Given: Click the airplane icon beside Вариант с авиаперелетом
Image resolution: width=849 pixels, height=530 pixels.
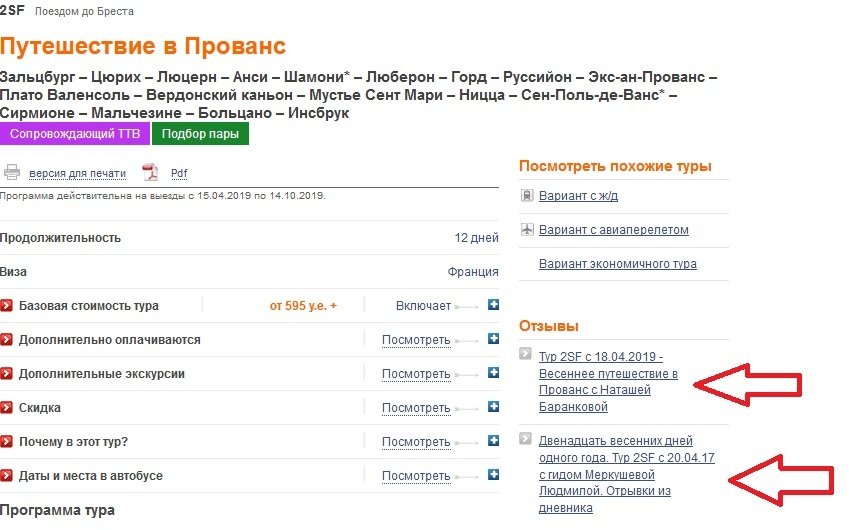Looking at the screenshot, I should (526, 230).
